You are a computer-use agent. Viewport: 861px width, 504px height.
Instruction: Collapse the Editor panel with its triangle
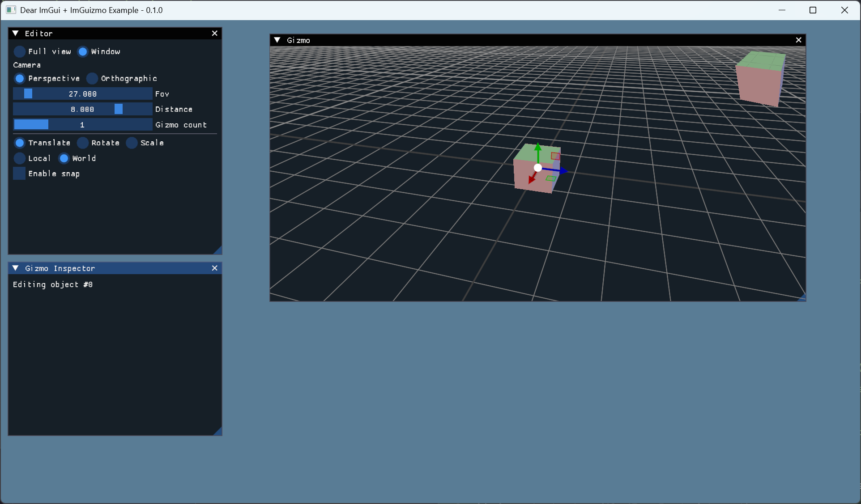pos(16,34)
